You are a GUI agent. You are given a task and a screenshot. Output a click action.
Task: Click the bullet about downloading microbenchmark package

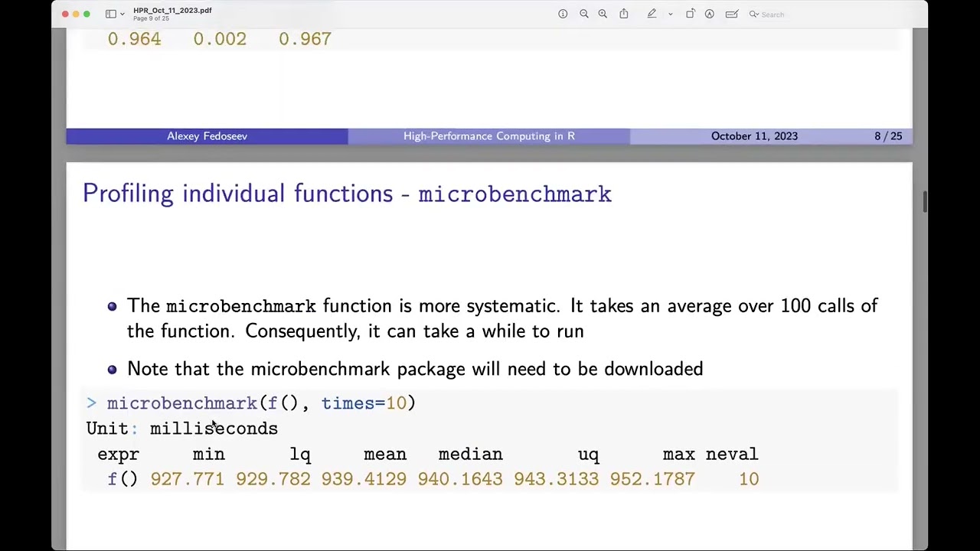click(x=415, y=369)
